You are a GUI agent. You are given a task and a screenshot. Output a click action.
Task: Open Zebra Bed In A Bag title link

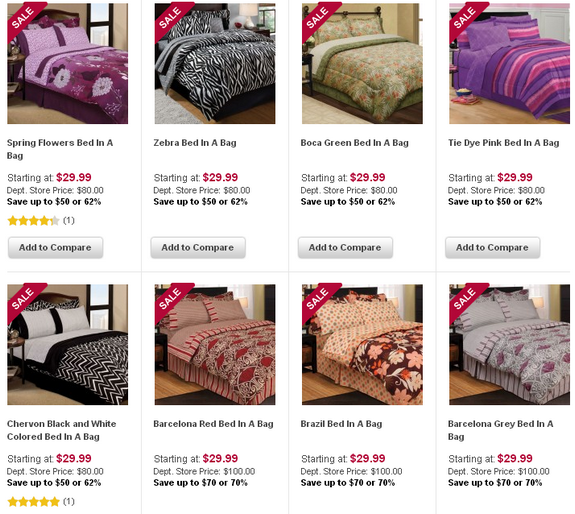click(195, 143)
